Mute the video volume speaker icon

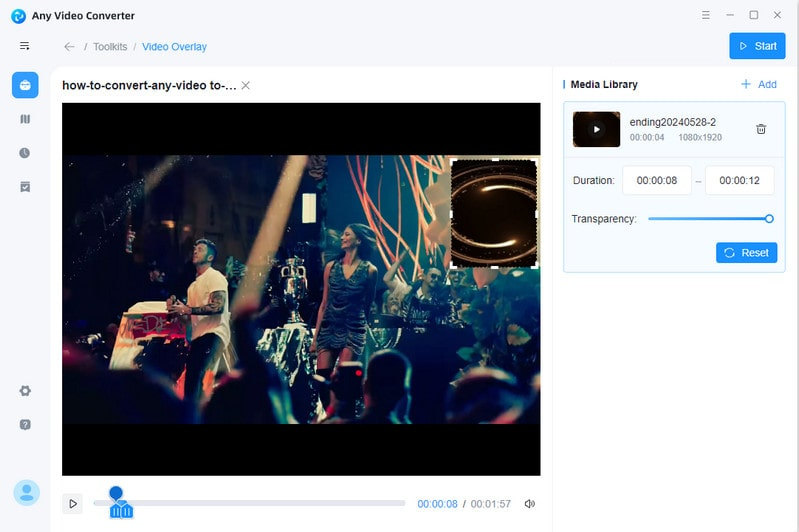click(529, 504)
